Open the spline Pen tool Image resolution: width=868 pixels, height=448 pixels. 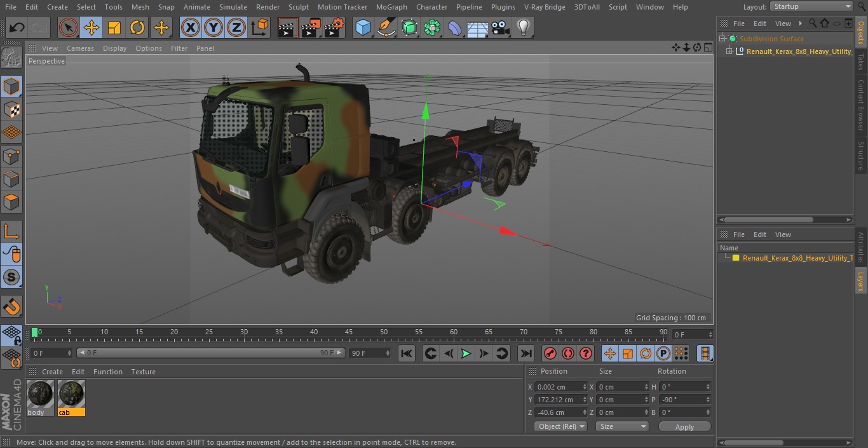click(x=386, y=27)
